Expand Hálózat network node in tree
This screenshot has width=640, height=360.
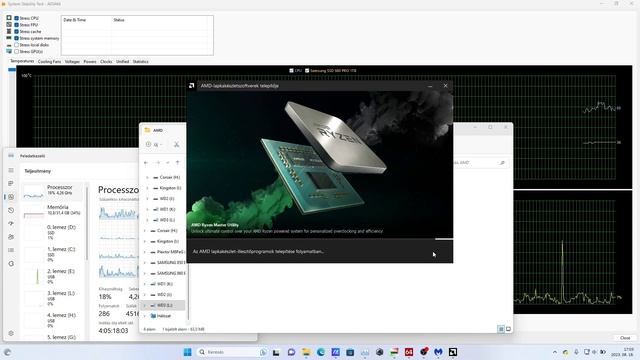[x=144, y=316]
